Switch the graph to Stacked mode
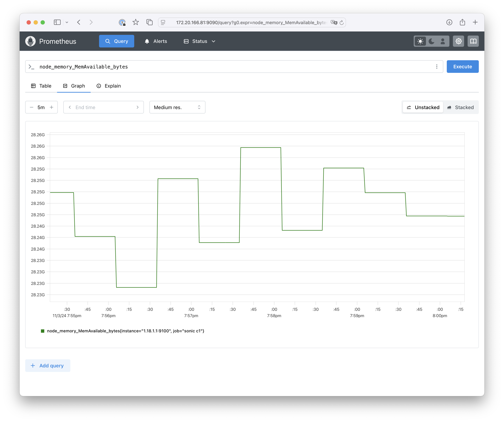The height and width of the screenshot is (422, 504). click(x=461, y=107)
